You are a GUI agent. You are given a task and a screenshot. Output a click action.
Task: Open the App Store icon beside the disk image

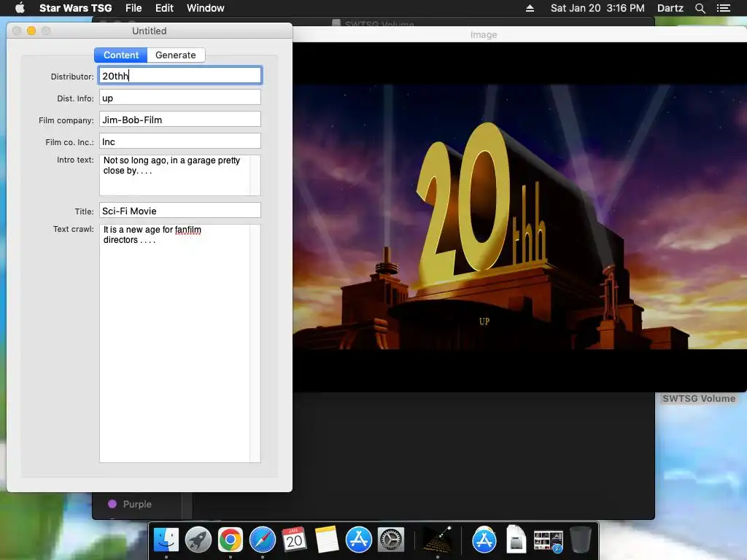484,540
